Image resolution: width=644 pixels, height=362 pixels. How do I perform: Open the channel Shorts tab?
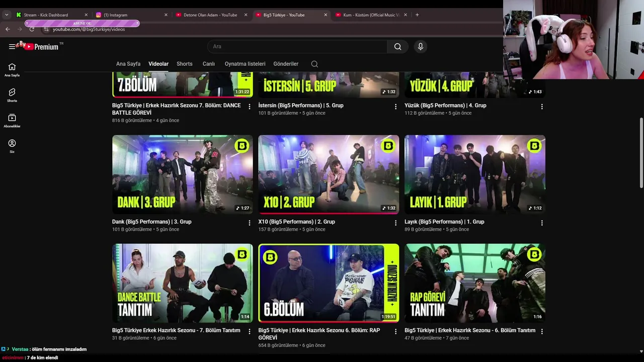(x=185, y=64)
